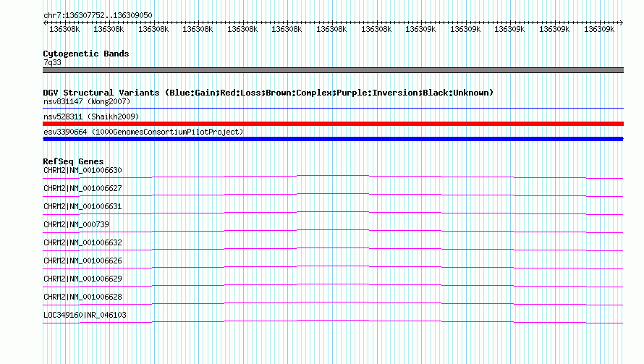Select variant label esv3390664 (1000GenomesConsortiumPilotProject)
644x364 pixels.
pos(143,132)
